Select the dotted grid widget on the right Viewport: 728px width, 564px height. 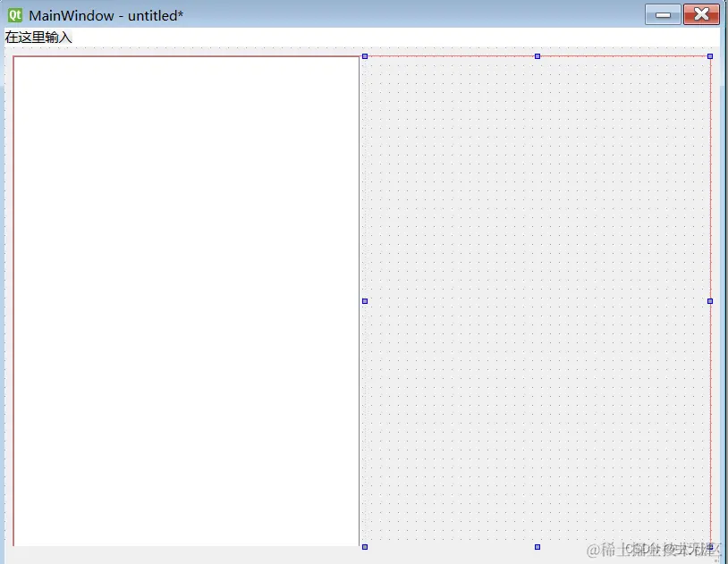pos(538,301)
